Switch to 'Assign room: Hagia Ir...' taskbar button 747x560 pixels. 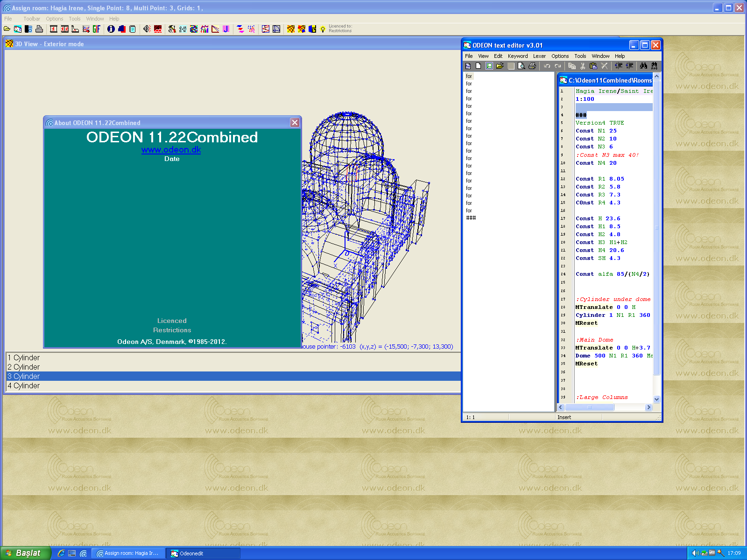[x=128, y=553]
